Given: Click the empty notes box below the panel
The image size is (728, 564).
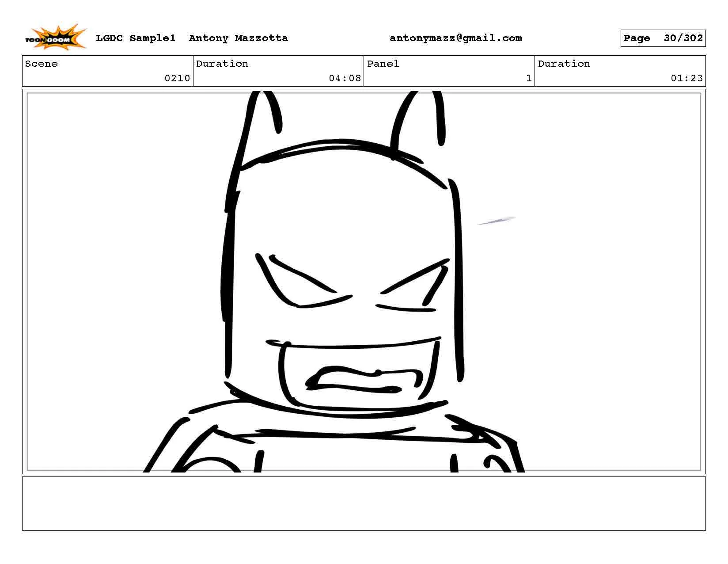Looking at the screenshot, I should click(x=364, y=503).
